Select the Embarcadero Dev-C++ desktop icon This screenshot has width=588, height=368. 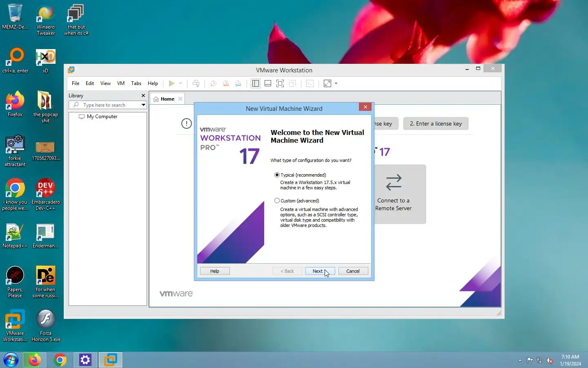[46, 194]
